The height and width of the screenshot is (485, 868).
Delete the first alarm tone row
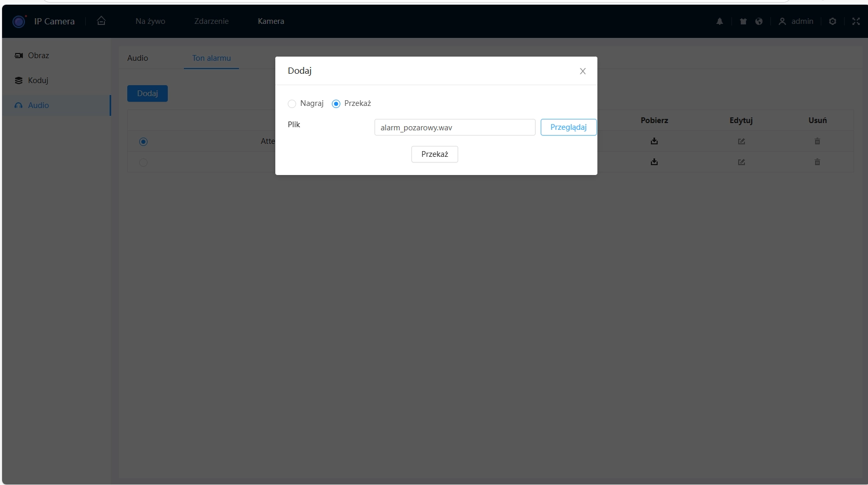817,141
